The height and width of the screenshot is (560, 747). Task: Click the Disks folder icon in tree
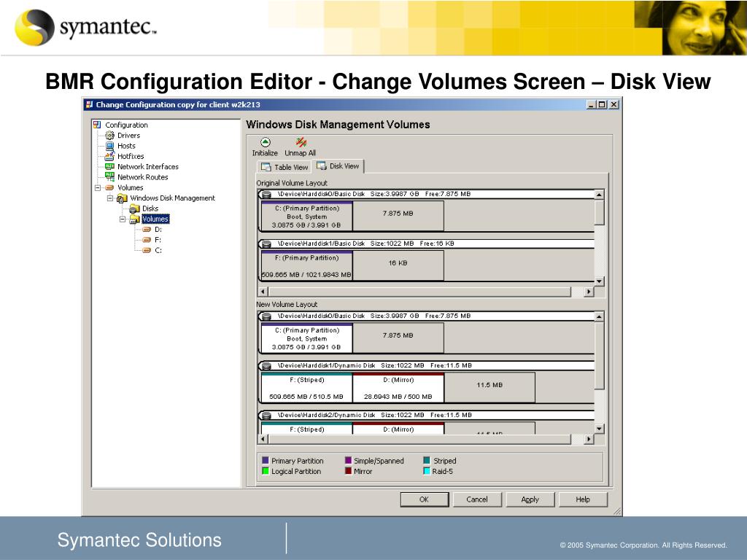[134, 209]
